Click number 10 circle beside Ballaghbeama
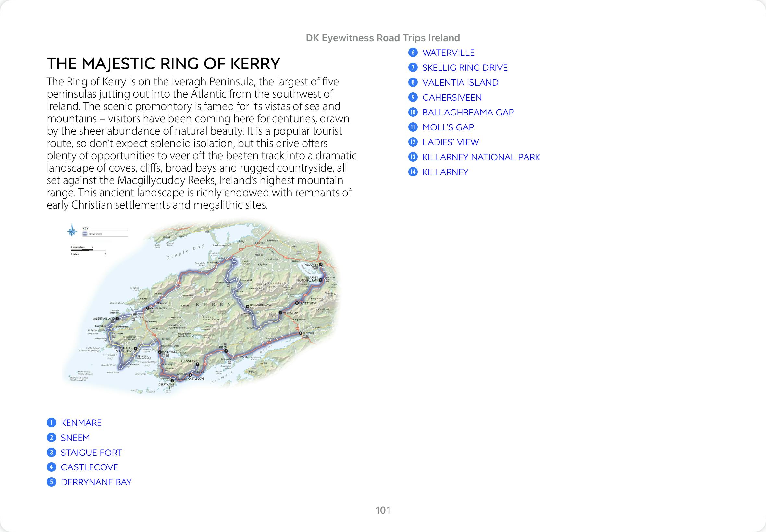This screenshot has width=766, height=532. pos(413,112)
